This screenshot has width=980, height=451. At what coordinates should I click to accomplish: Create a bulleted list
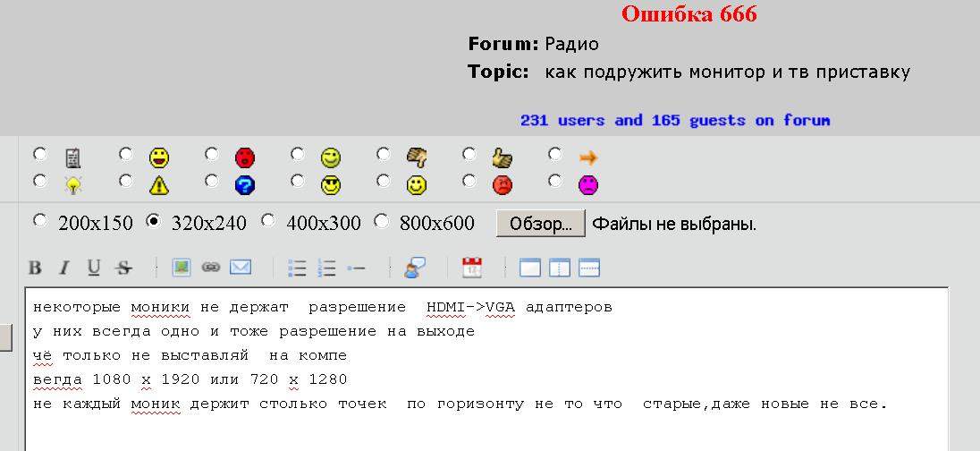(297, 268)
